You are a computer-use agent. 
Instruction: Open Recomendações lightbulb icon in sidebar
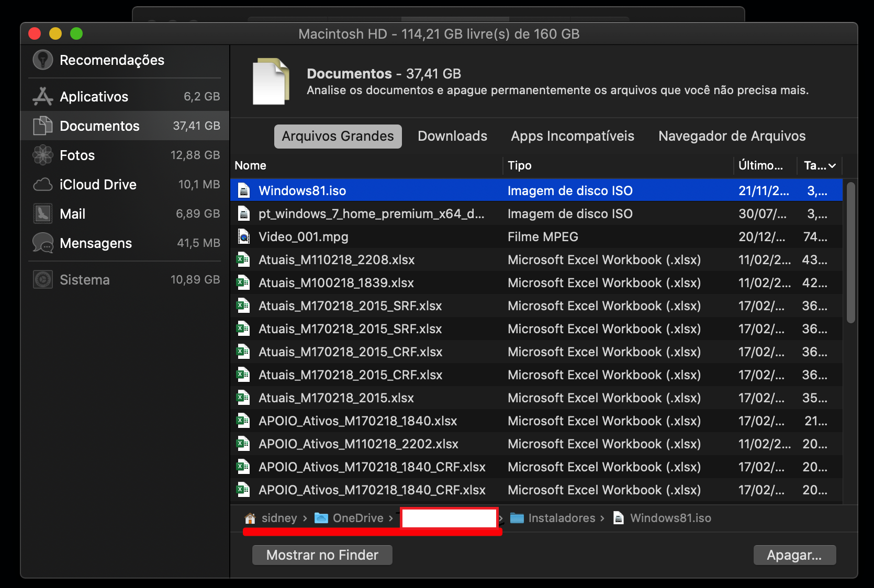(x=43, y=60)
